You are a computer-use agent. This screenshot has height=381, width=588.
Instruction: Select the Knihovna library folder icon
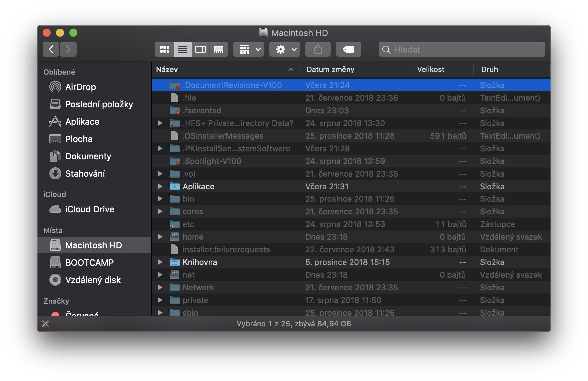pyautogui.click(x=175, y=262)
